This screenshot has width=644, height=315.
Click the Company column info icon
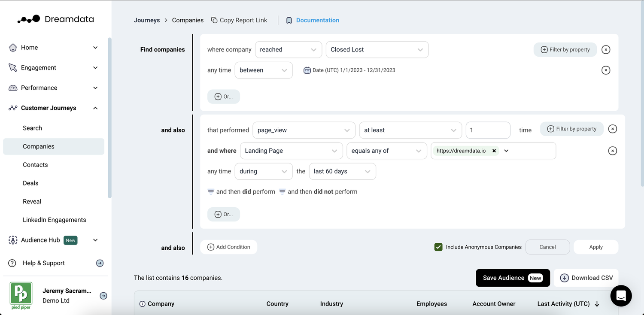coord(143,304)
